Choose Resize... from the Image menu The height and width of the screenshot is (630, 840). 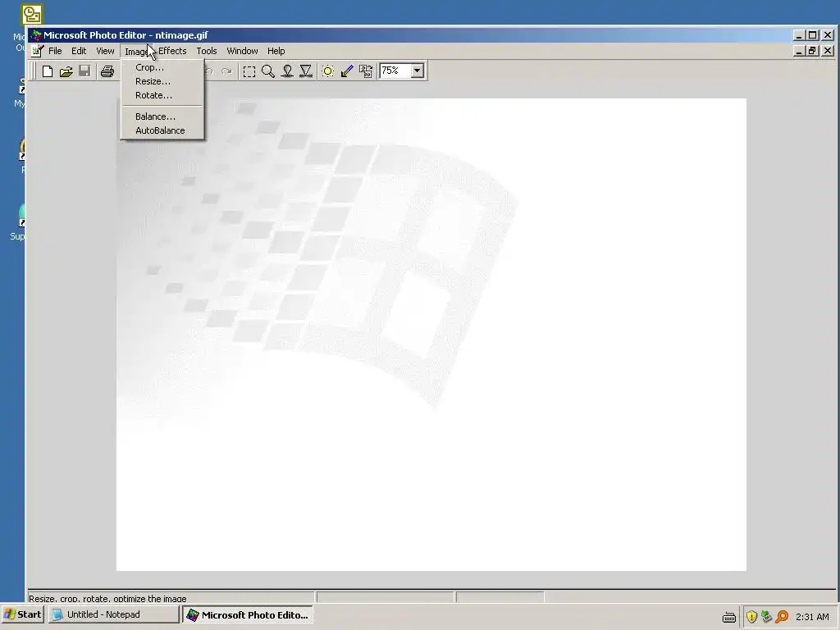pos(162,81)
